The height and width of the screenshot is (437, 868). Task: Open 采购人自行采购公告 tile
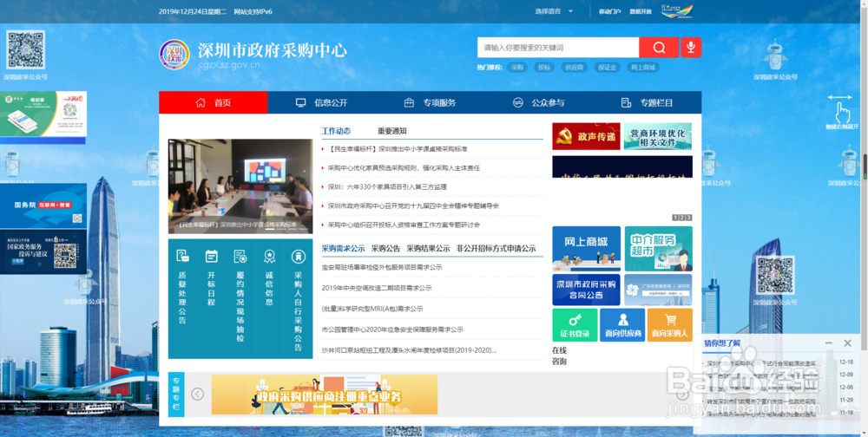click(x=298, y=299)
